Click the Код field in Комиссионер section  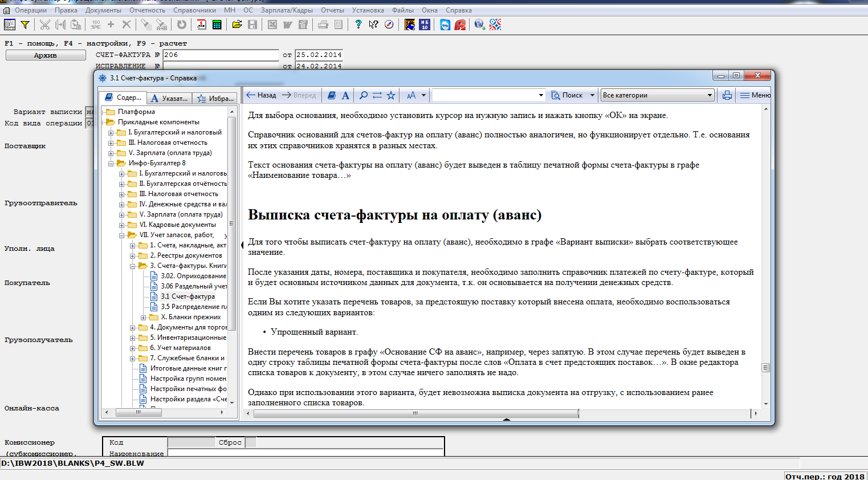point(191,442)
